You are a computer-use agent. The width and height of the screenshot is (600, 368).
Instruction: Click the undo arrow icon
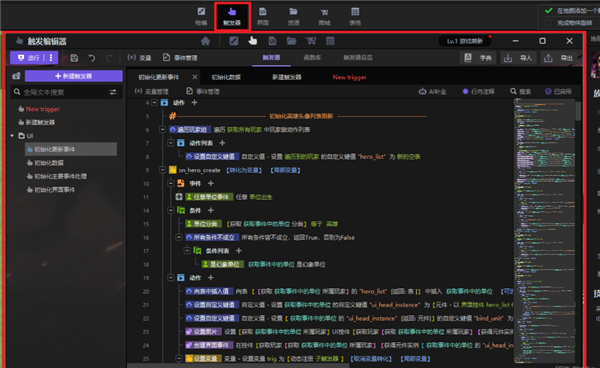tap(92, 58)
